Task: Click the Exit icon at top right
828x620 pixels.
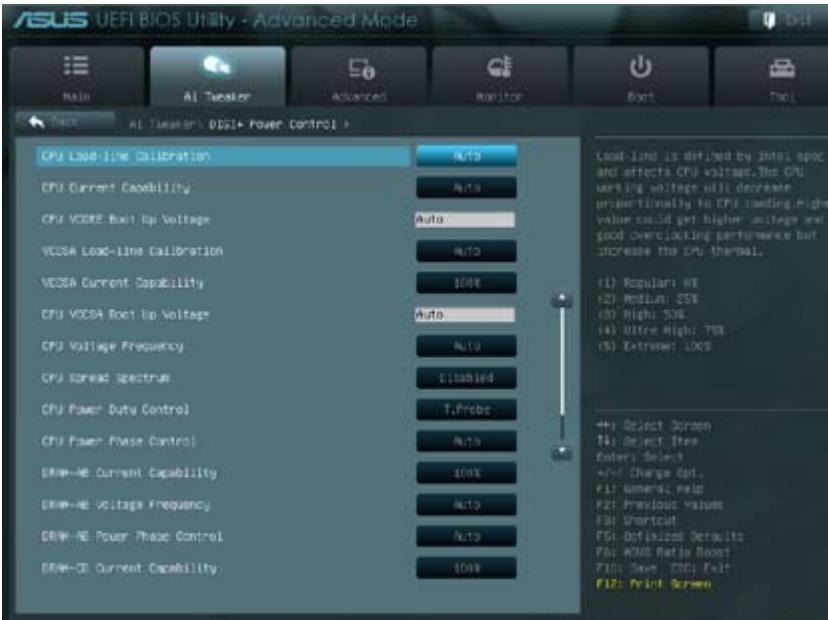Action: point(769,21)
